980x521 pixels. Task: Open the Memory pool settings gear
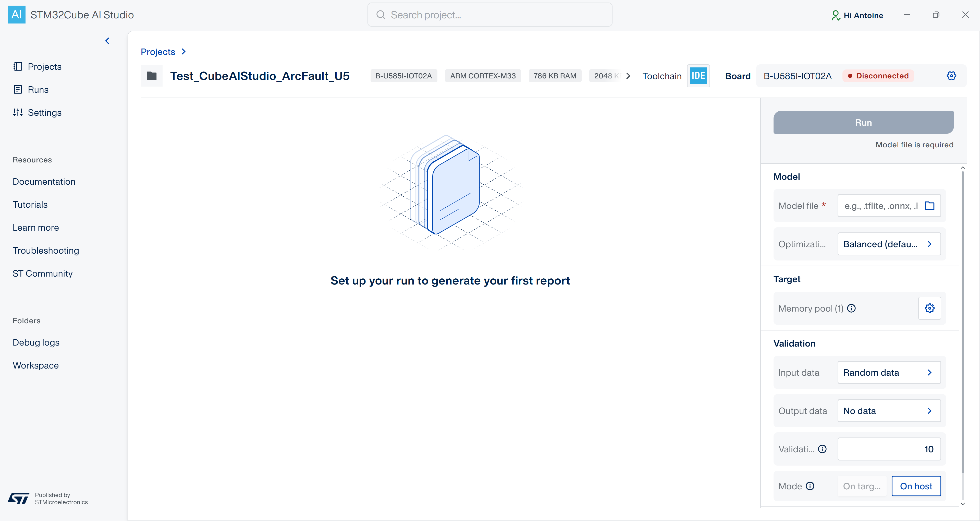pos(929,308)
